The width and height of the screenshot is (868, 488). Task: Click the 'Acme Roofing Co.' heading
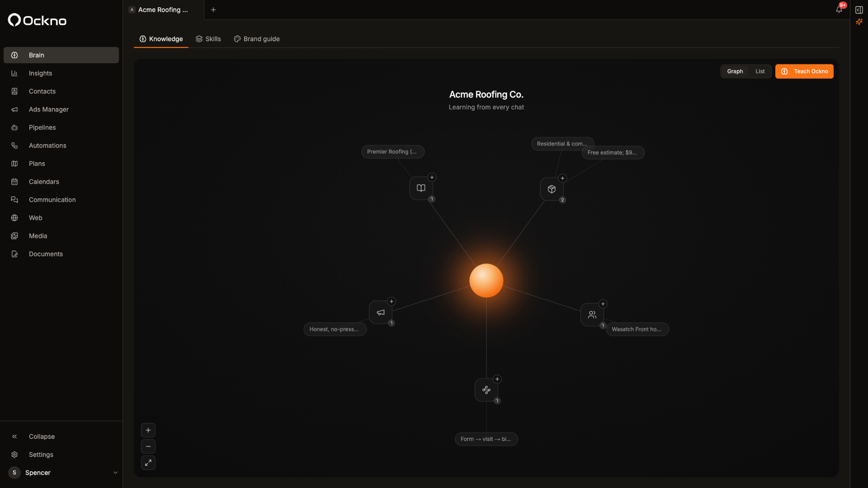click(x=486, y=94)
